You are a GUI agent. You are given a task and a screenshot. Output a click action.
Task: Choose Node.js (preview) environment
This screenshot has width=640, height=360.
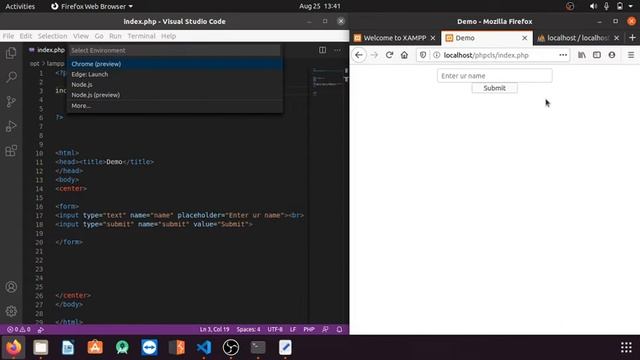pos(175,95)
